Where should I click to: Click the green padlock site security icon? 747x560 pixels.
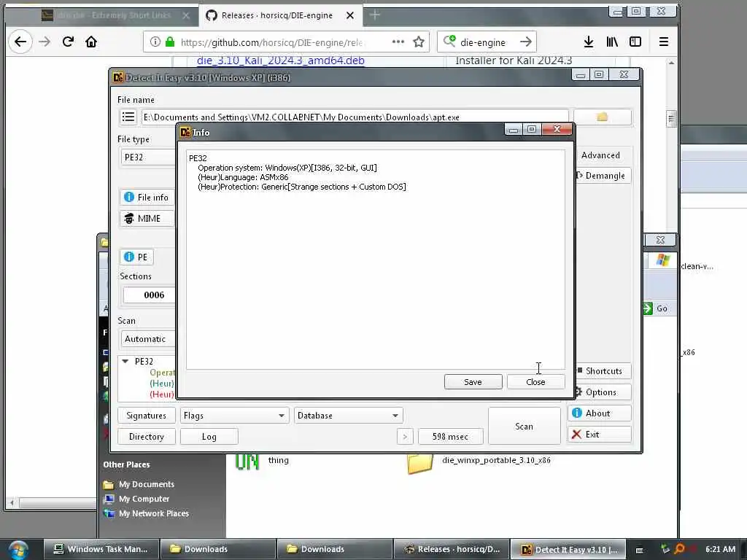pos(170,42)
